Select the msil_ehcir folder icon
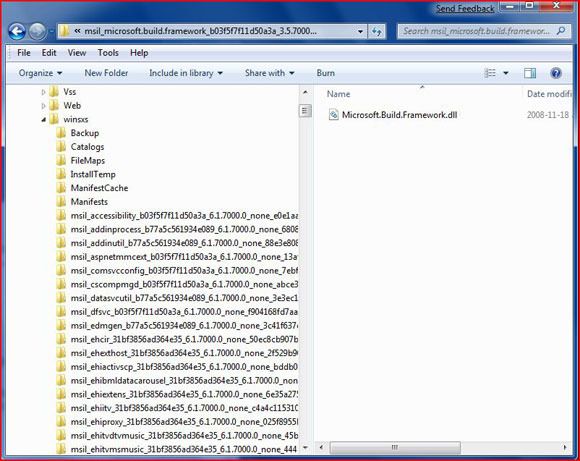Screen dimensions: 580x461 [x=61, y=339]
